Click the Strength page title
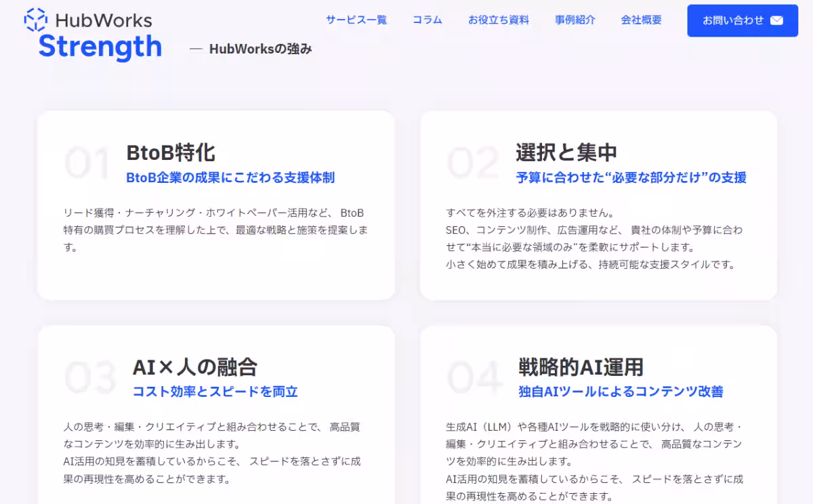Image resolution: width=813 pixels, height=504 pixels. coord(100,48)
